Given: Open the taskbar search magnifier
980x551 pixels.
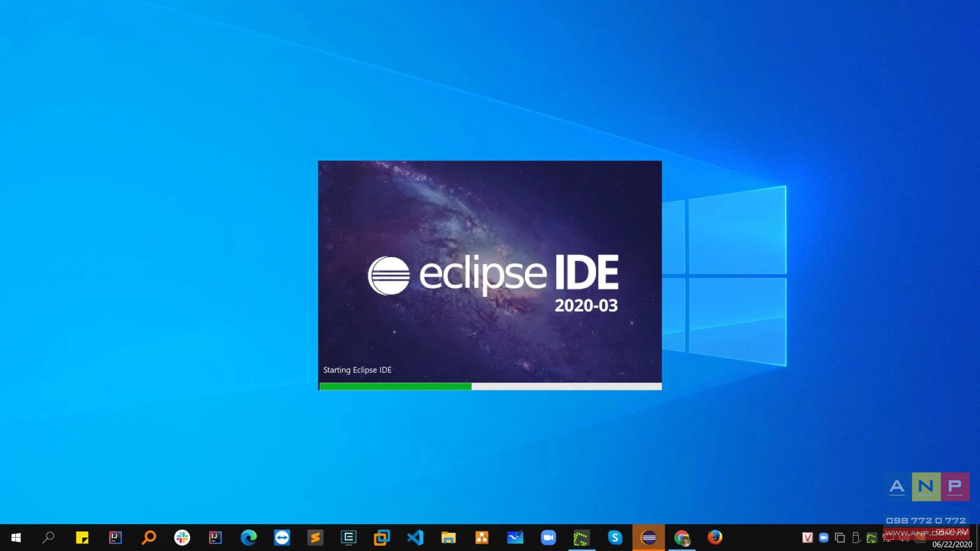Looking at the screenshot, I should pos(48,538).
